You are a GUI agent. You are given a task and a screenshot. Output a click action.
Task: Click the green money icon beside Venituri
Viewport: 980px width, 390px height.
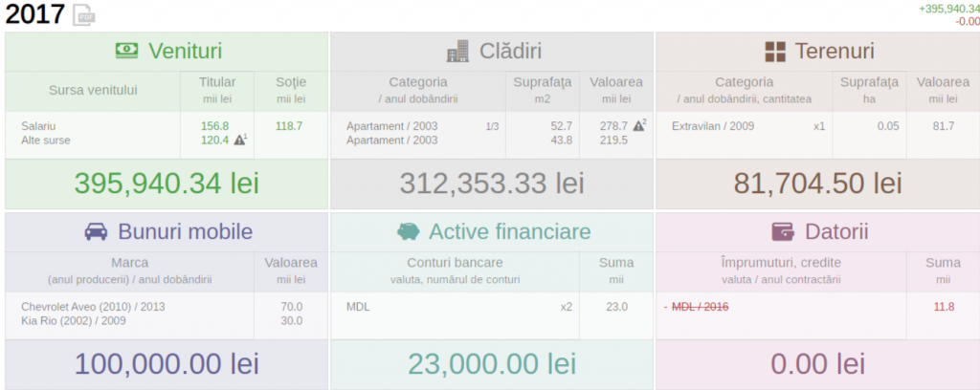tap(127, 51)
